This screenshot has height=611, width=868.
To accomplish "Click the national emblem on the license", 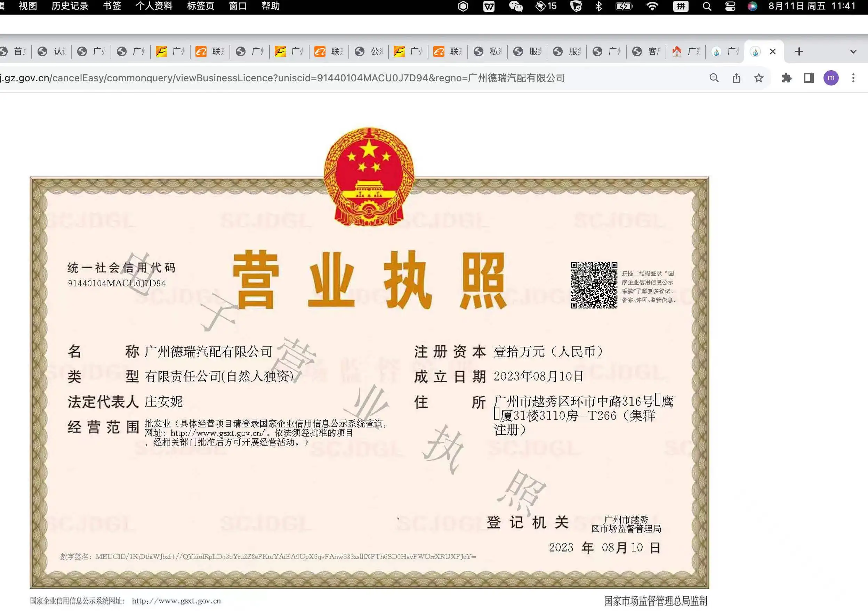I will pos(369,177).
